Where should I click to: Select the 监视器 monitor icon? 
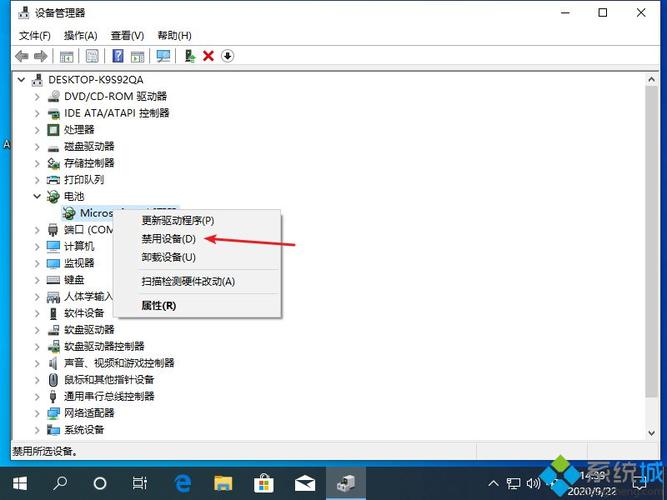click(53, 263)
